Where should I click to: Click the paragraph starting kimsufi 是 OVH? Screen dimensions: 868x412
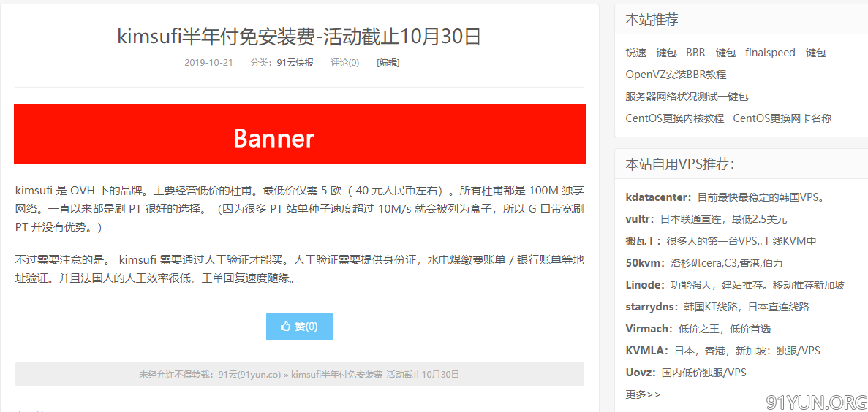click(x=300, y=208)
